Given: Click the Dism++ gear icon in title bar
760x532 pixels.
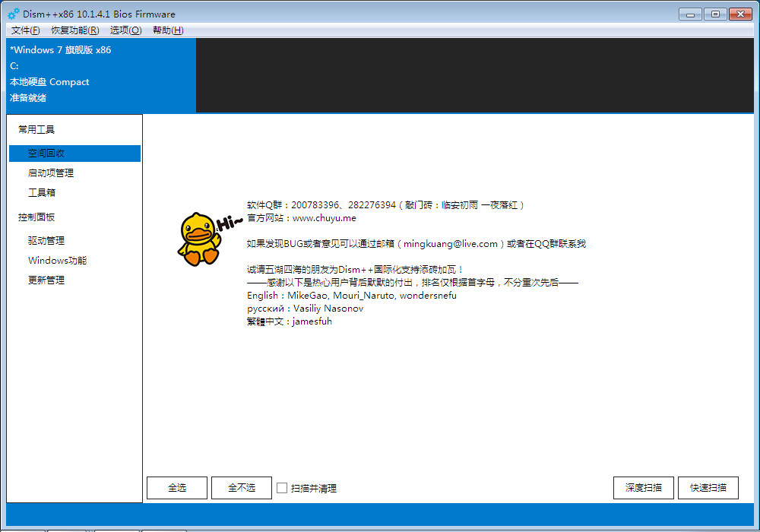Looking at the screenshot, I should point(14,14).
